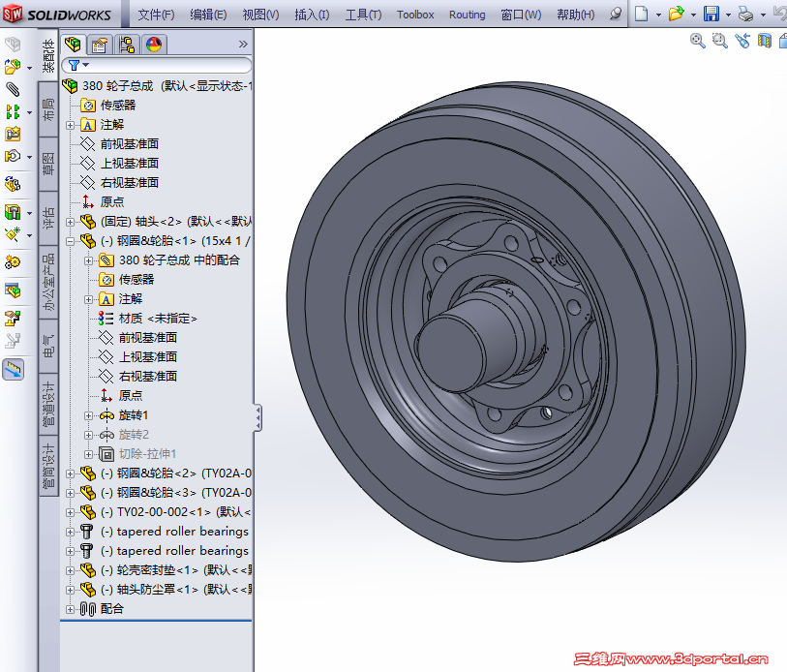The image size is (787, 672).
Task: Save the document with floppy icon
Action: tap(711, 14)
